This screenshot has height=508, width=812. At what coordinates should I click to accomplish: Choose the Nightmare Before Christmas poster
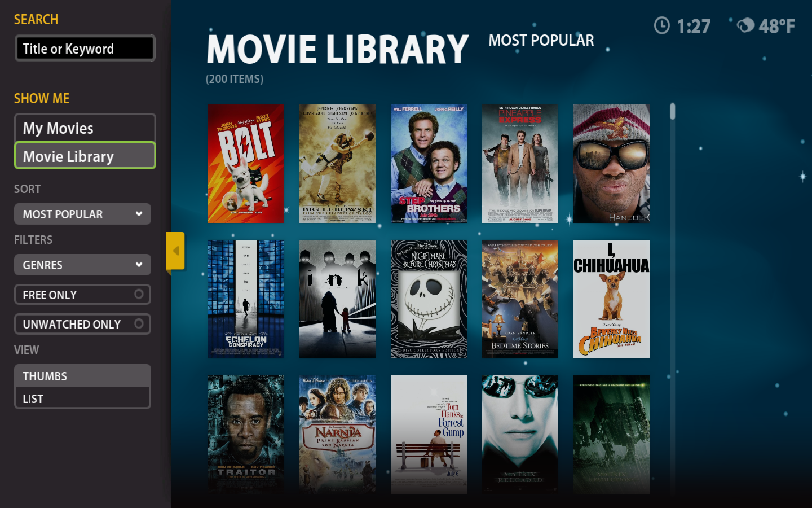429,299
